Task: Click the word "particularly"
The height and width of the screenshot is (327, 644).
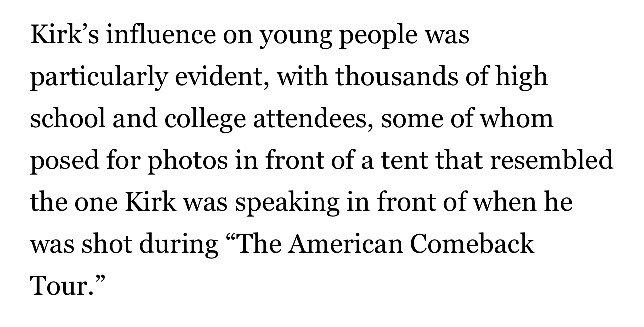Action: click(95, 78)
